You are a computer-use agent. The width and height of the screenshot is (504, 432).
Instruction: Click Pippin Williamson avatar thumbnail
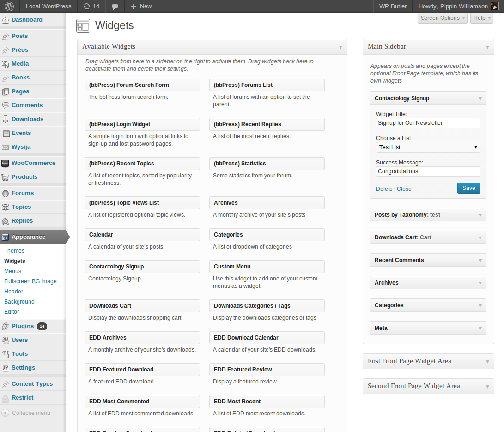tap(494, 6)
